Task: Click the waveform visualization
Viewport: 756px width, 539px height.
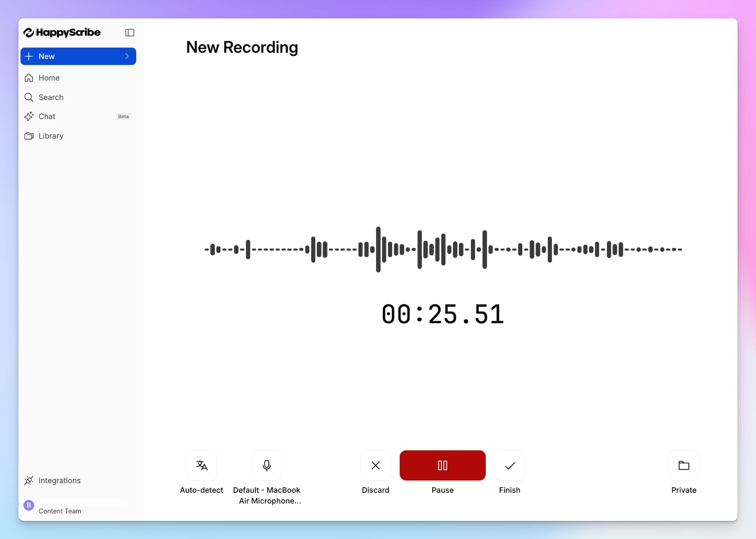Action: (x=443, y=249)
